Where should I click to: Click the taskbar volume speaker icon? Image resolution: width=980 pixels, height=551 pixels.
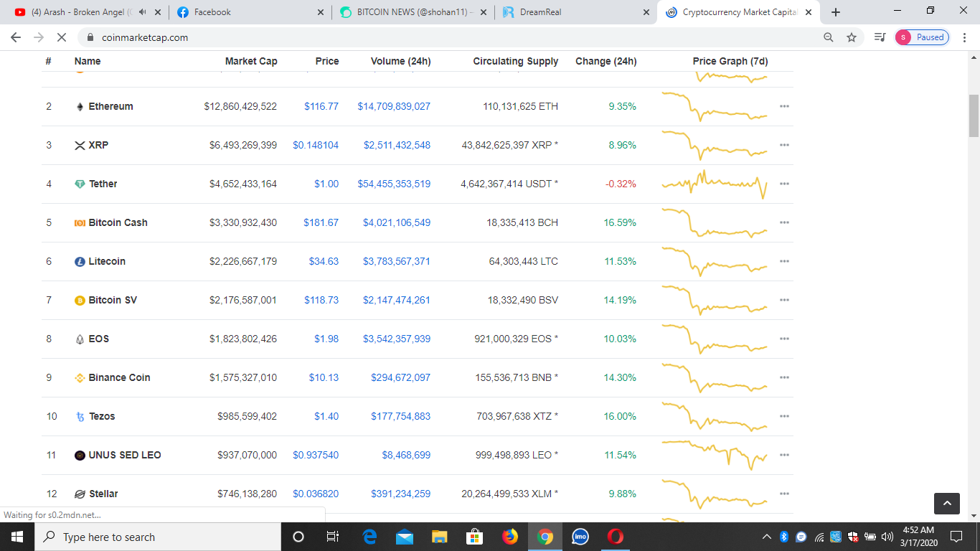[x=887, y=537]
